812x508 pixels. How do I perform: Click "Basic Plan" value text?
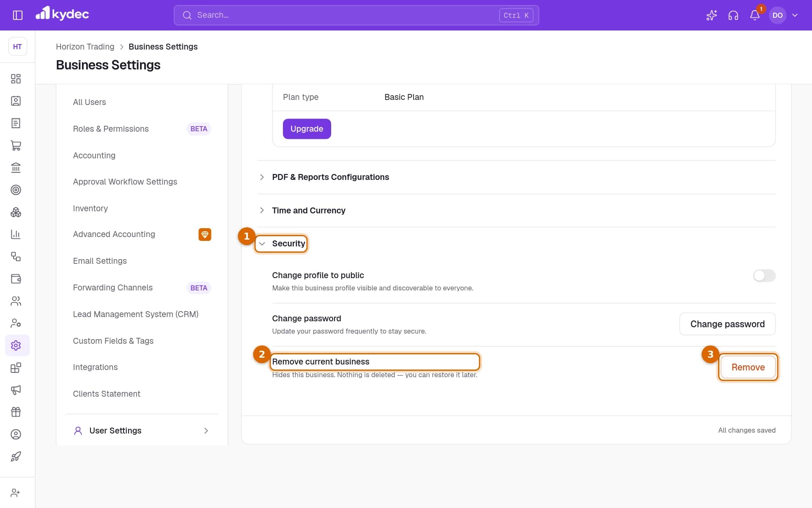(404, 97)
